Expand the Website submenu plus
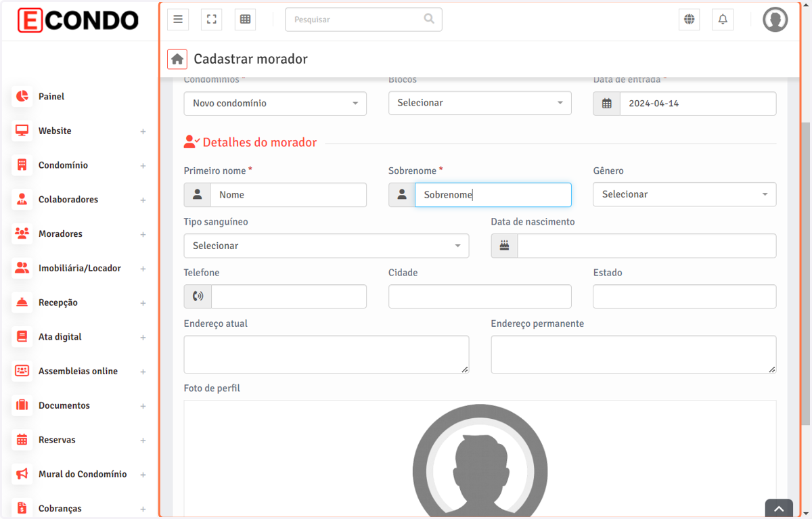The width and height of the screenshot is (812, 519). (x=143, y=131)
